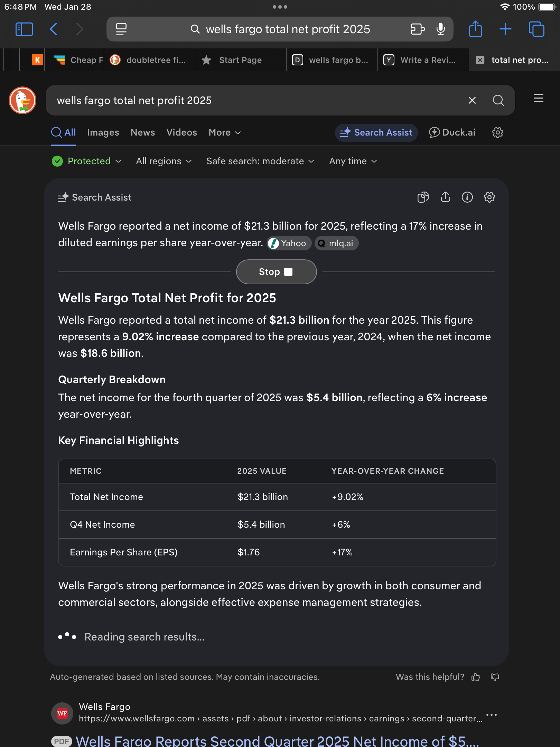Tap the thumbs down feedback icon

tap(495, 677)
